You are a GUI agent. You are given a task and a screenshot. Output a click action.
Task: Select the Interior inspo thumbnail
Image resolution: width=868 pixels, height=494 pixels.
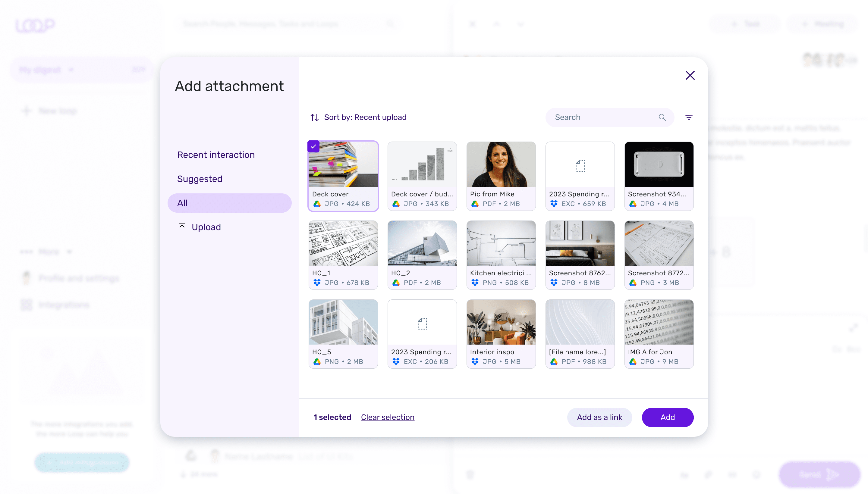tap(501, 322)
